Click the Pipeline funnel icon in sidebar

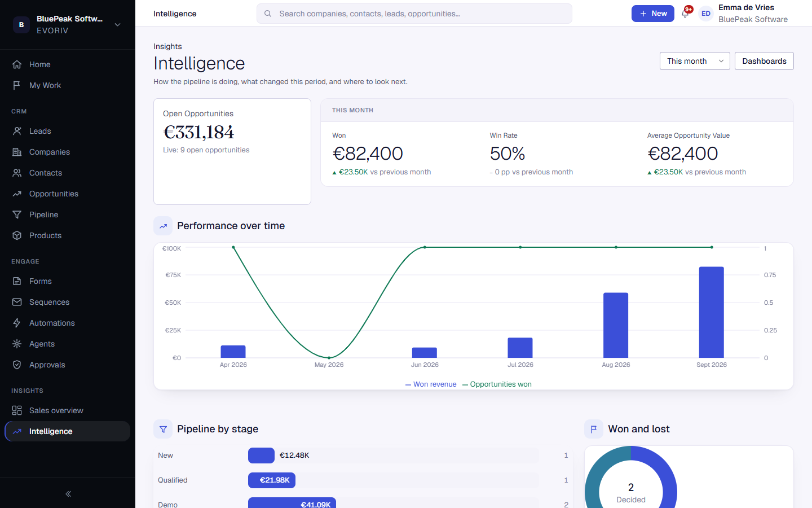[17, 214]
